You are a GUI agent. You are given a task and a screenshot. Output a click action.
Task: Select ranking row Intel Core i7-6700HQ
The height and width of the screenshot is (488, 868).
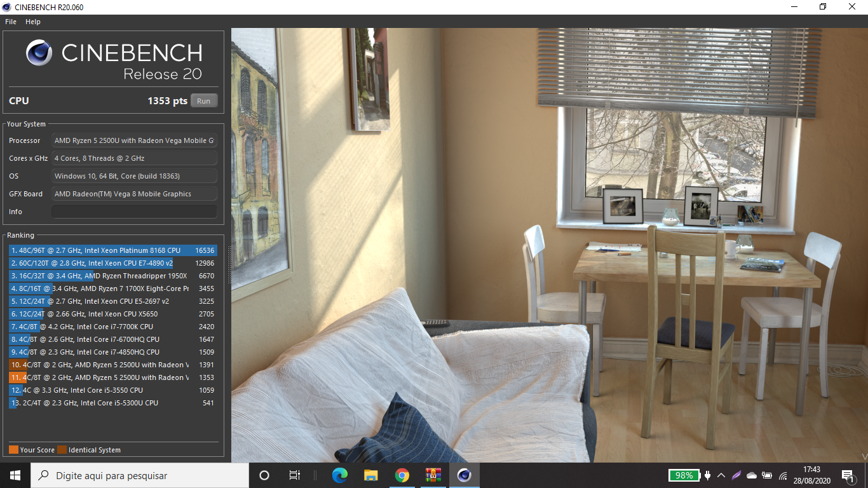coord(113,339)
